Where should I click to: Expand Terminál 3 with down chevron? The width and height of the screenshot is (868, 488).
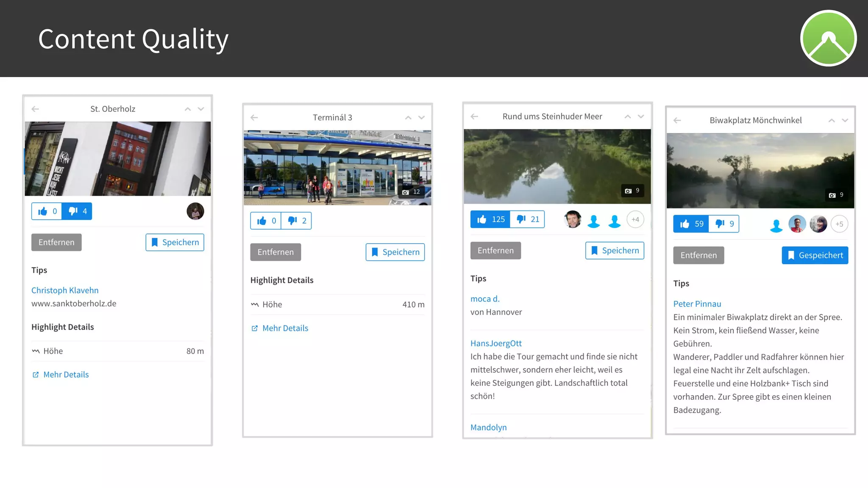point(421,117)
